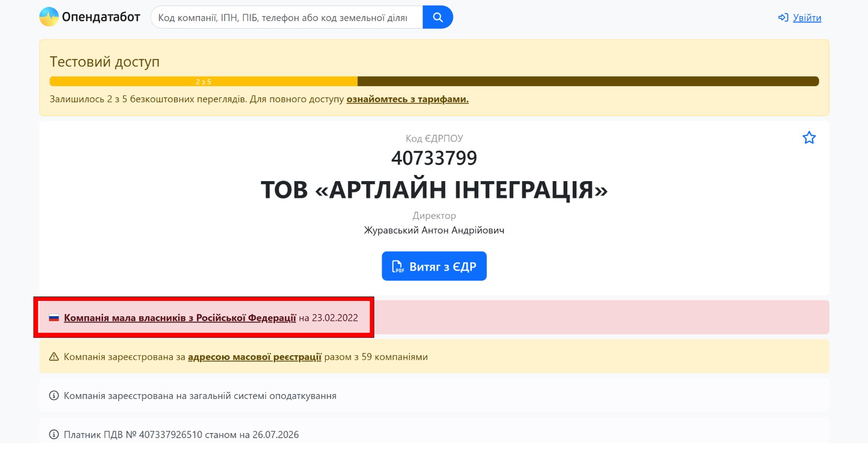868x457 pixels.
Task: Add company to favorites with star icon
Action: point(809,138)
